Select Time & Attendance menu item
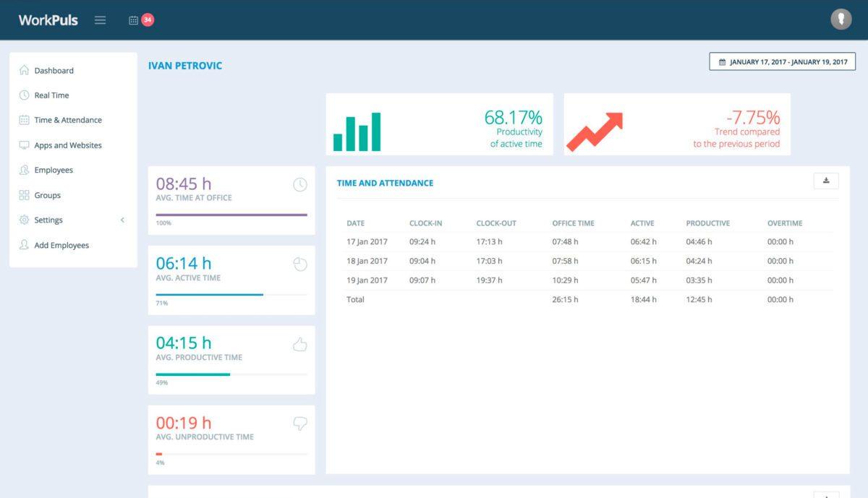 (67, 120)
